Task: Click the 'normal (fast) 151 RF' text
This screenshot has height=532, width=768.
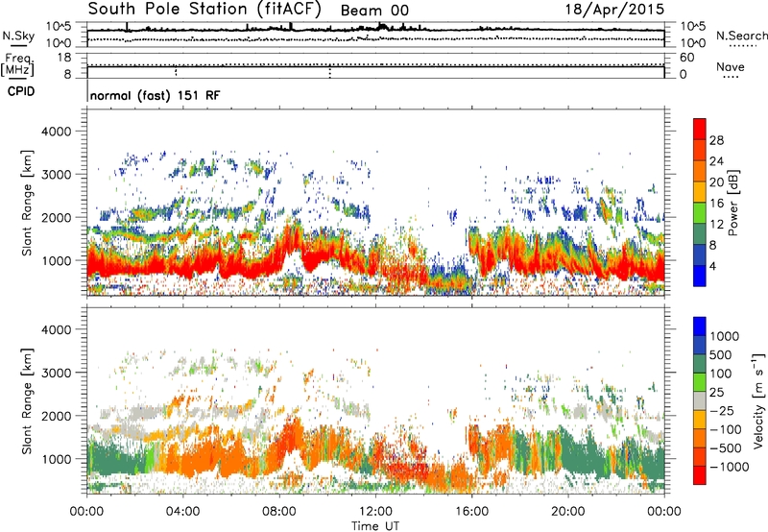Action: (156, 95)
